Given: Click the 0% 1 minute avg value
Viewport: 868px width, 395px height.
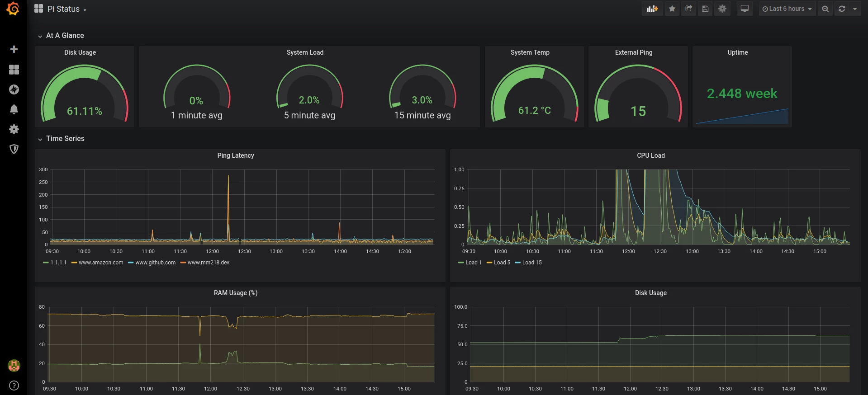Looking at the screenshot, I should pos(196,101).
